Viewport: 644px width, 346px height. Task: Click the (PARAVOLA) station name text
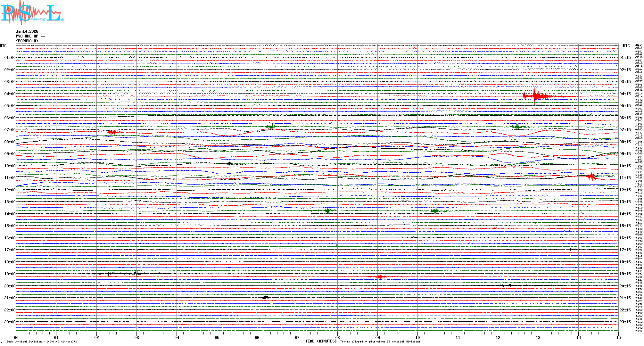pos(27,41)
